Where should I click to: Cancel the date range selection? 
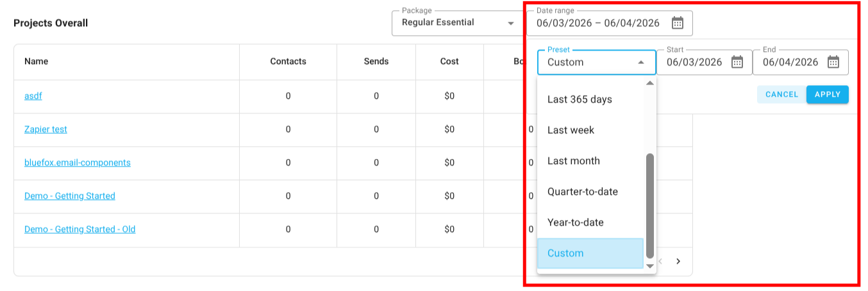click(x=781, y=95)
